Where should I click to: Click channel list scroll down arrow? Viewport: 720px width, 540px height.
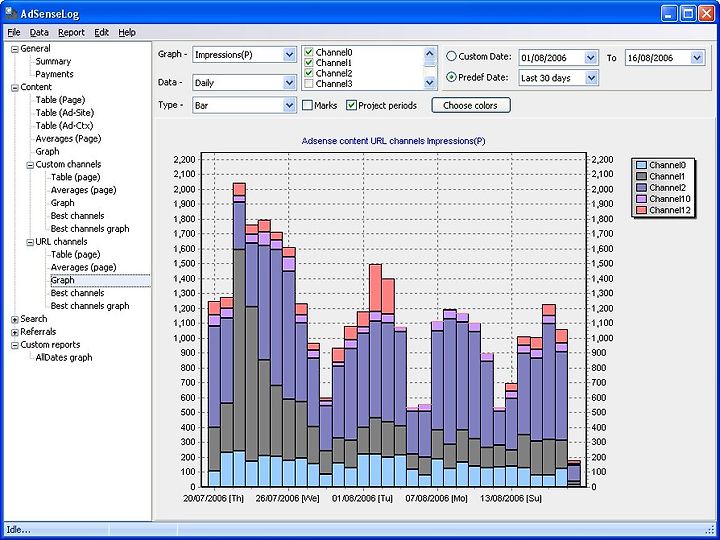pyautogui.click(x=429, y=83)
